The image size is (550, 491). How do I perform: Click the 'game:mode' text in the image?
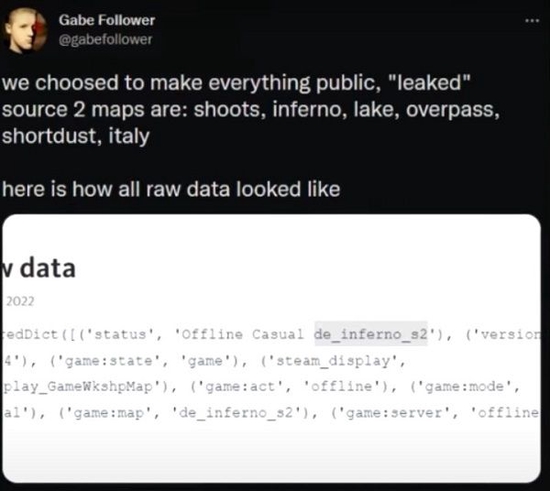tap(464, 386)
